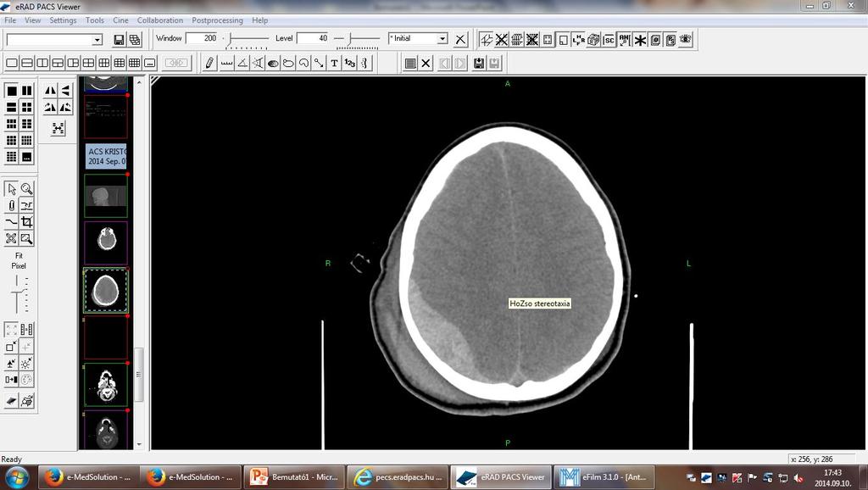Open the Collaboration menu
The width and height of the screenshot is (868, 490).
pyautogui.click(x=160, y=20)
